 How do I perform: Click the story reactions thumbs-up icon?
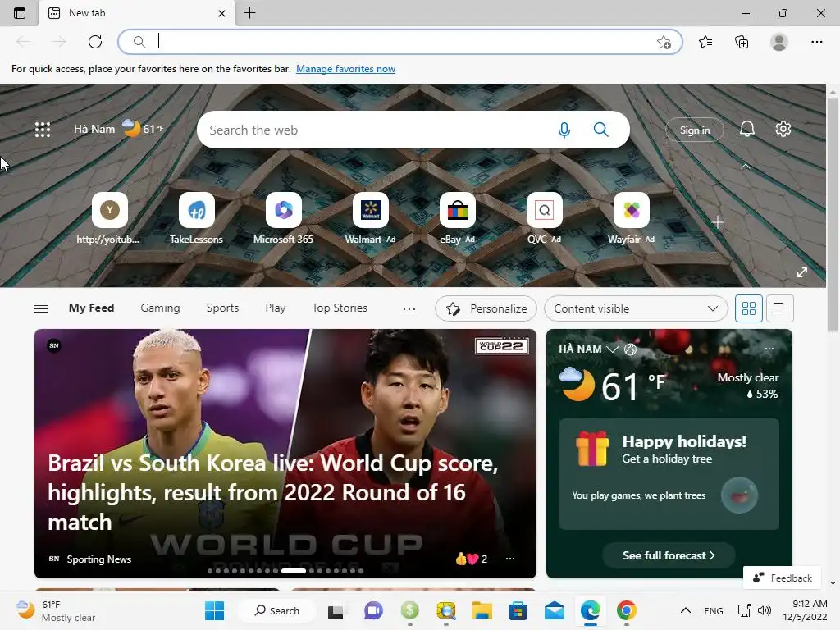[461, 559]
